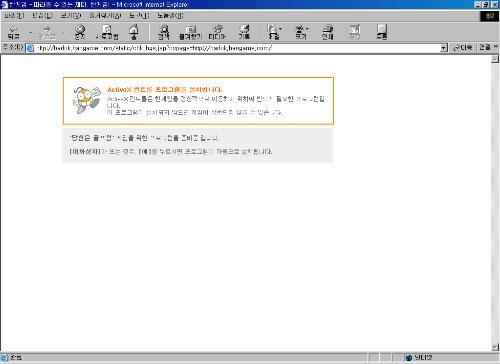500x364 pixels.
Task: Show the History pane from the toolbar
Action: pos(244,32)
